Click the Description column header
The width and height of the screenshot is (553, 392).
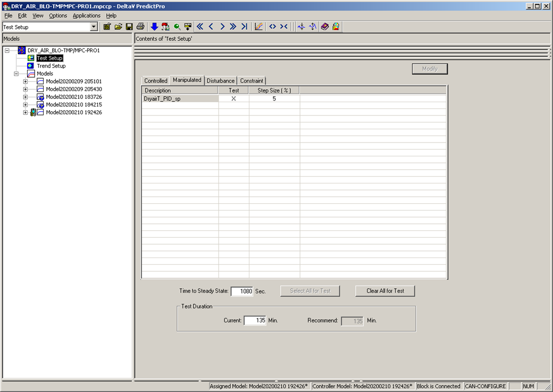click(x=180, y=90)
